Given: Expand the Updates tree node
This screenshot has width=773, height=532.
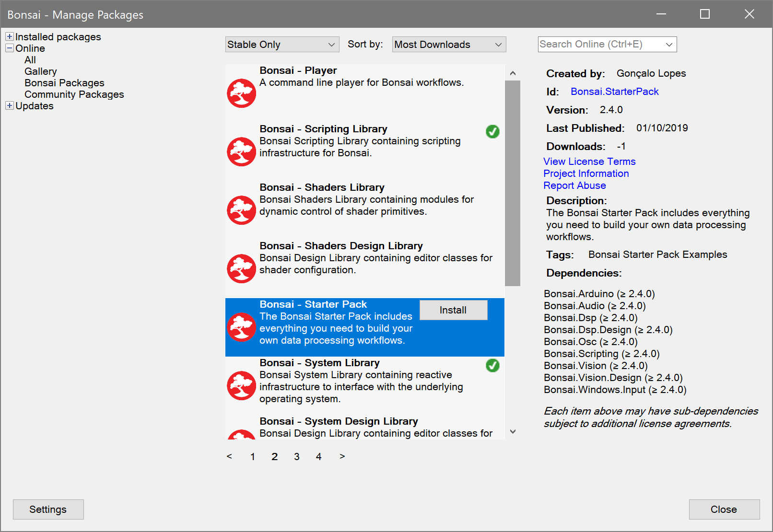Looking at the screenshot, I should click(10, 105).
